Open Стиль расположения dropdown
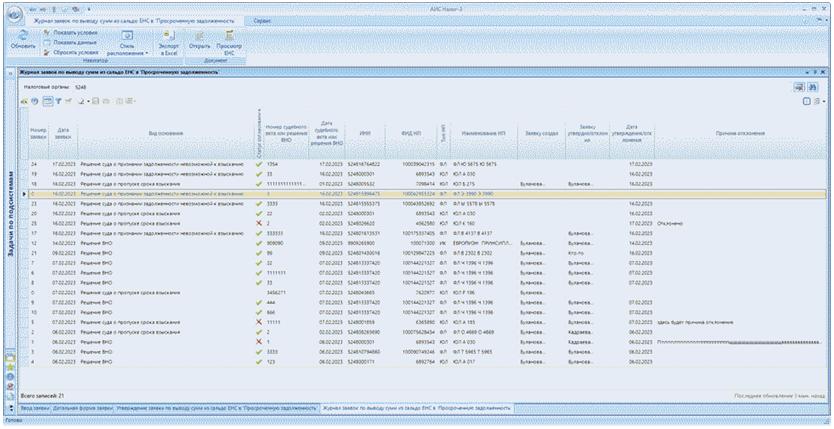The width and height of the screenshot is (834, 429). click(127, 46)
